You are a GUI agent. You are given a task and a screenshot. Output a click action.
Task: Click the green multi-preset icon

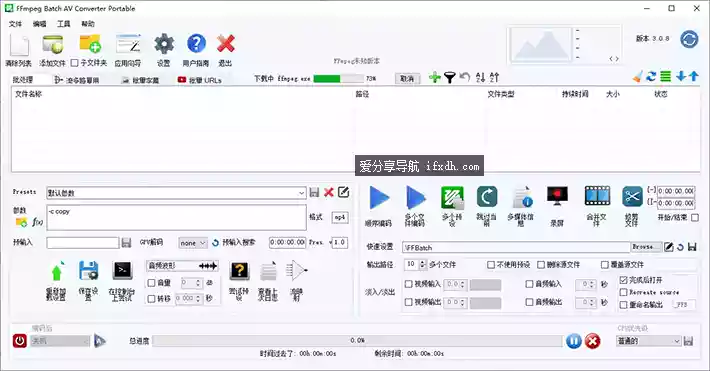(x=452, y=198)
